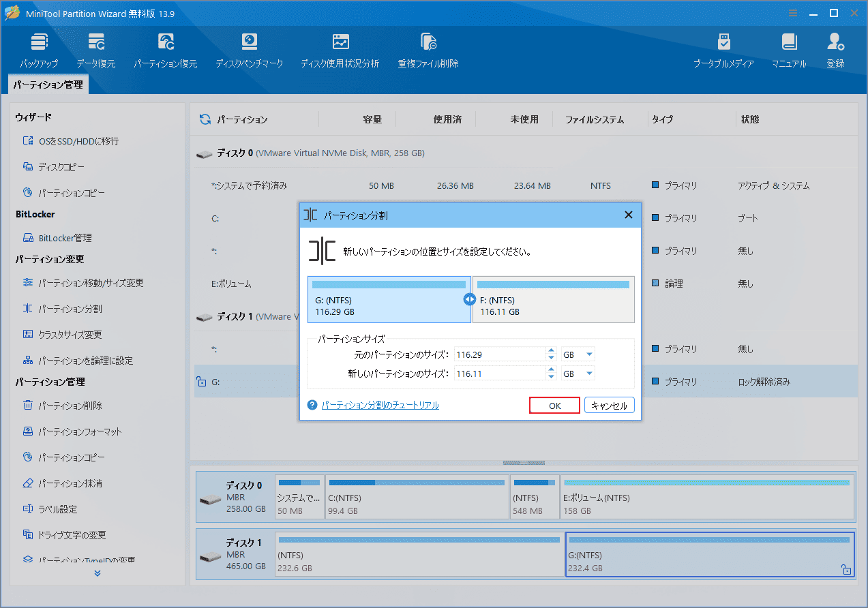This screenshot has height=608, width=868.
Task: Launch パーティション復元 from the toolbar
Action: (x=165, y=51)
